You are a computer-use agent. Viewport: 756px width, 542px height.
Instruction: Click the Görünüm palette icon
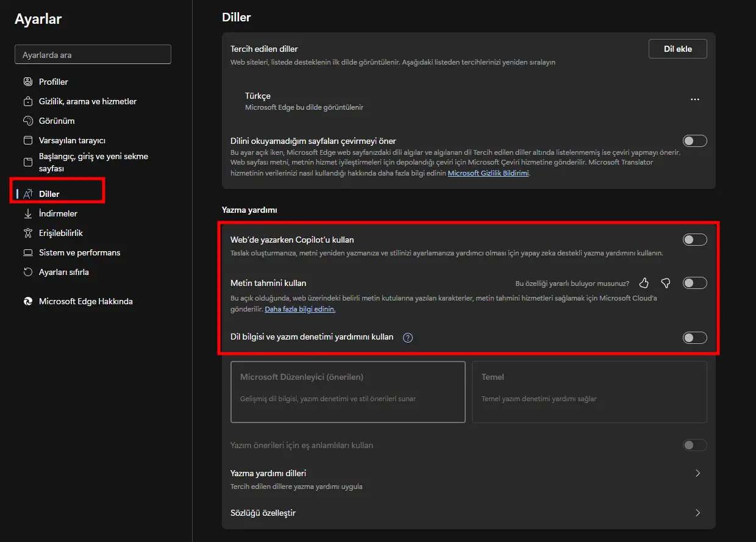coord(27,121)
